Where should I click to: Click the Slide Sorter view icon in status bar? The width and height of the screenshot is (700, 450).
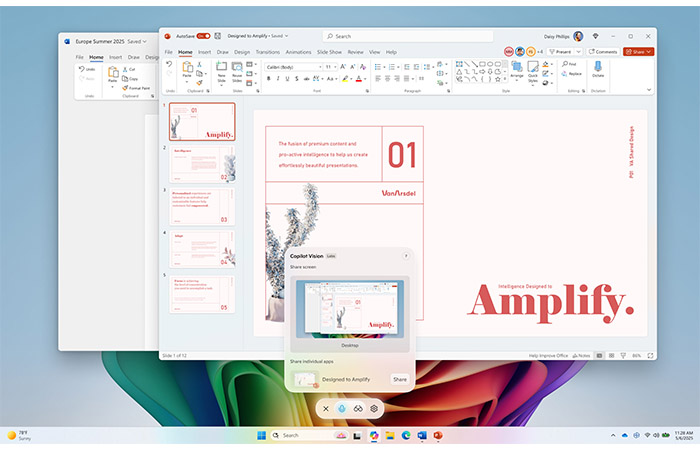pyautogui.click(x=611, y=356)
